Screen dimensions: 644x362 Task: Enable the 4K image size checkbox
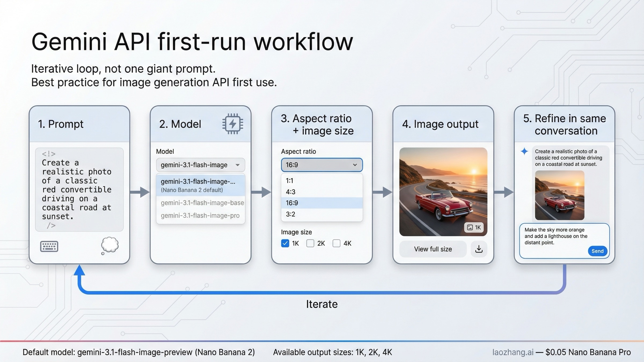[x=336, y=243]
